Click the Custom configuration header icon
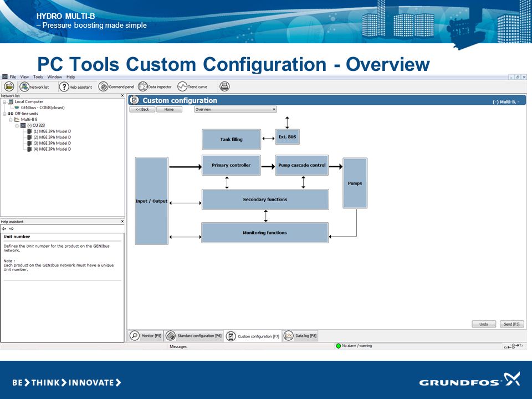532x399 pixels. (x=134, y=100)
